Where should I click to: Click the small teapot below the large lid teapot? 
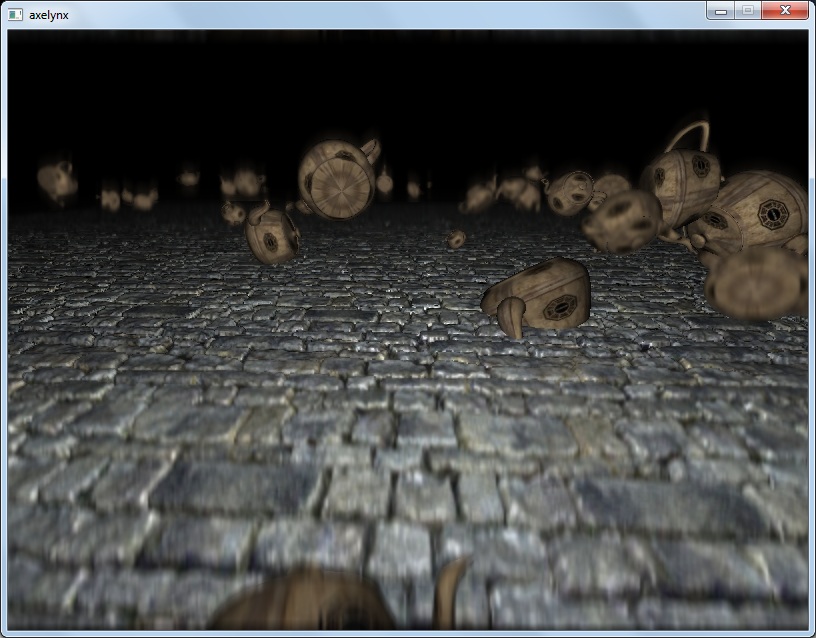(x=272, y=235)
